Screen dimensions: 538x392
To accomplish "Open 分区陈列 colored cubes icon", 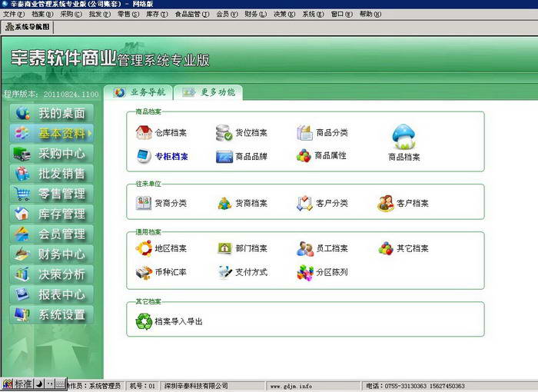I will click(x=305, y=273).
